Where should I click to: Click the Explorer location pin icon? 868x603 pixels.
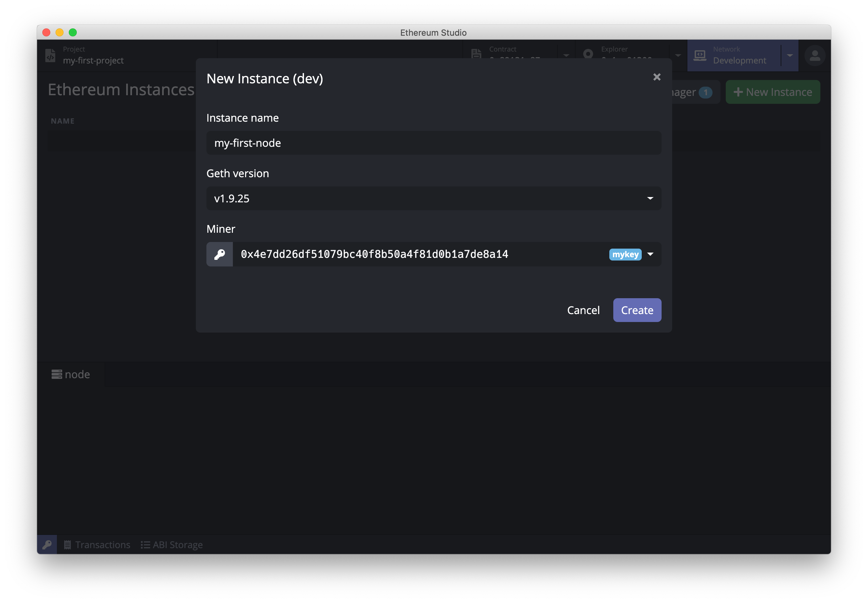588,53
